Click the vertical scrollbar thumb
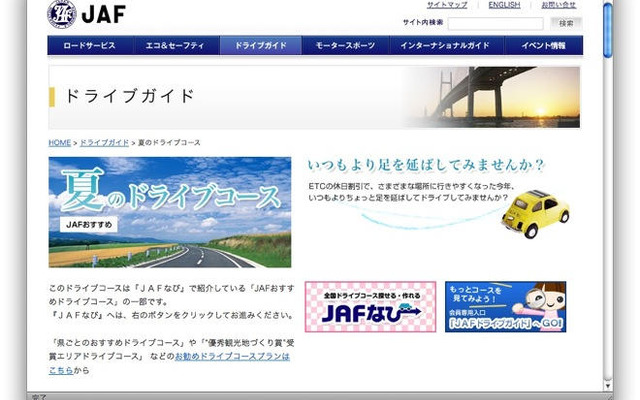The image size is (640, 400). (x=608, y=29)
